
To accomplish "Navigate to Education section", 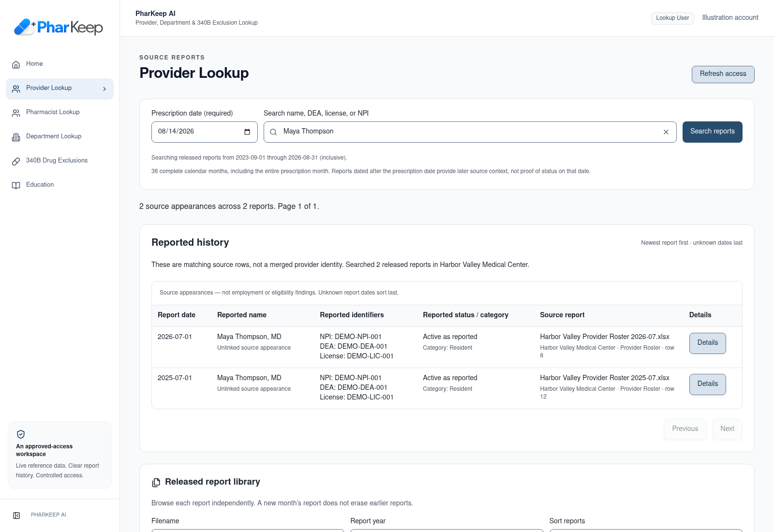I will tap(60, 185).
